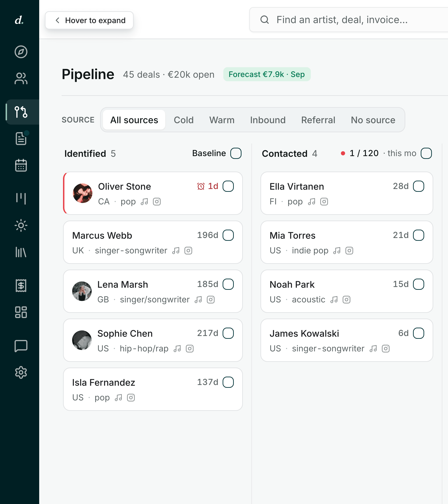Screen dimensions: 448x504
Task: Filter pipeline by Inbound source
Action: [x=268, y=120]
